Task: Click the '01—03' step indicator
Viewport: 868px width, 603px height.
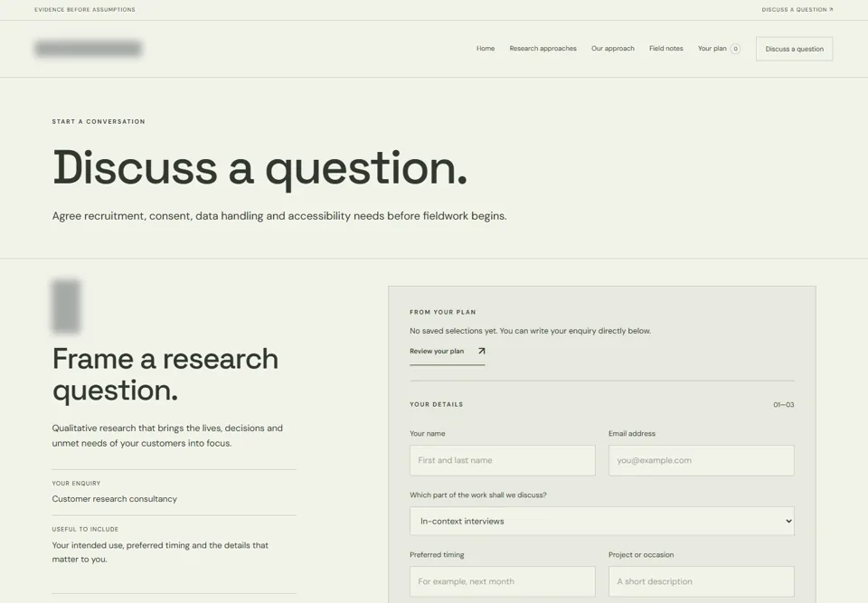Action: (783, 405)
